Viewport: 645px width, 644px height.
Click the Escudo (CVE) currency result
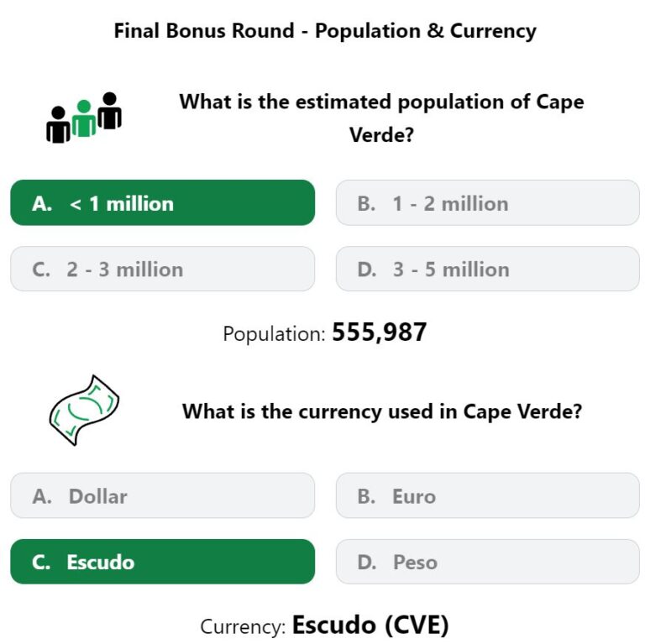coord(370,625)
